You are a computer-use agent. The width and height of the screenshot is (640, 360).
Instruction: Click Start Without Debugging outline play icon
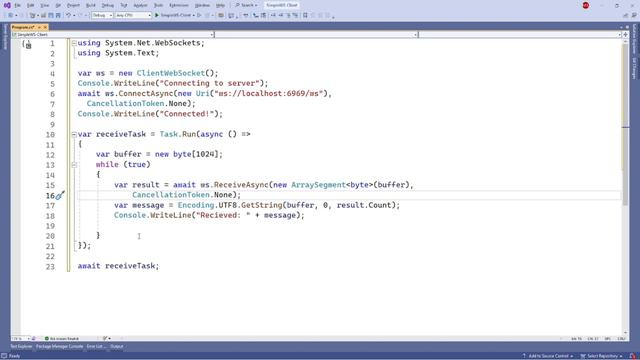pos(199,15)
